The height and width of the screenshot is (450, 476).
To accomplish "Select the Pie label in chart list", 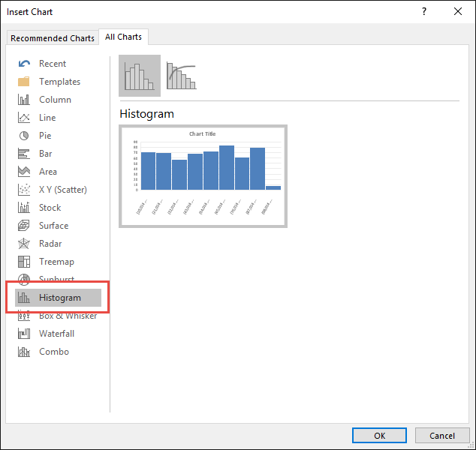I will (x=45, y=136).
